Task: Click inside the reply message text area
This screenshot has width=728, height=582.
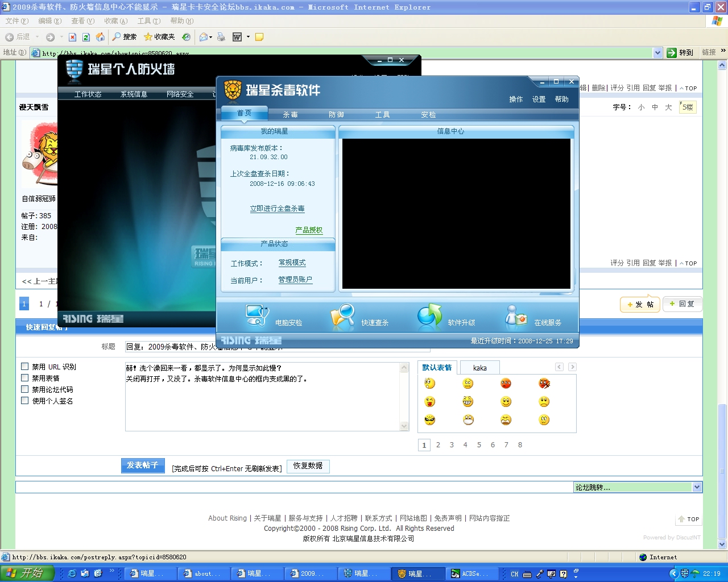Action: 262,396
